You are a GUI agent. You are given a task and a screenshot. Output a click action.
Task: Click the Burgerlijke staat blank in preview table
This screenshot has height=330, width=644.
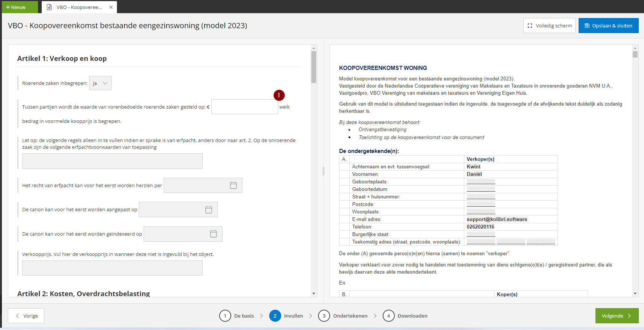(x=481, y=235)
